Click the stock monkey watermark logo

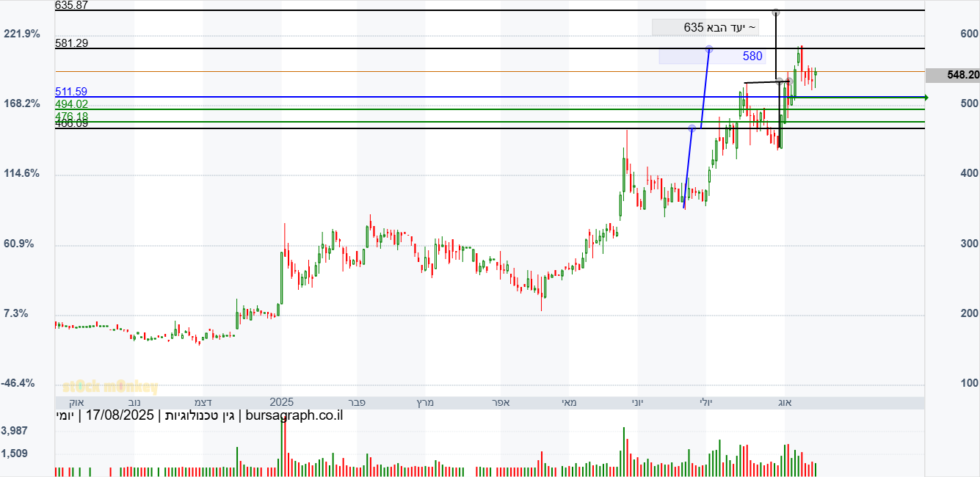click(x=109, y=387)
